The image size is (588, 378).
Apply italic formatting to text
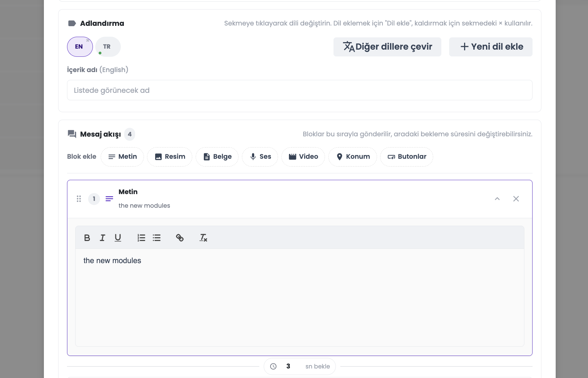[102, 238]
